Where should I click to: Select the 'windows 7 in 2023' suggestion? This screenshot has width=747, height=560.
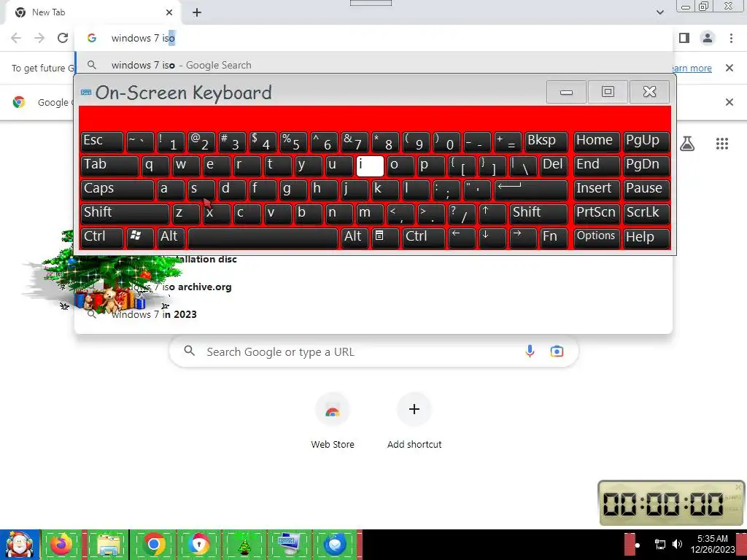pos(373,314)
